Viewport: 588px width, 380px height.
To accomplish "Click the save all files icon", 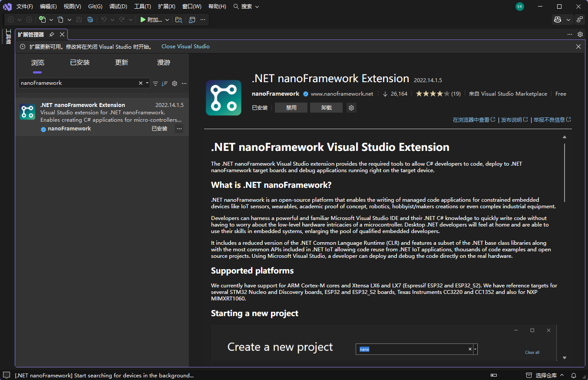I will pos(90,20).
